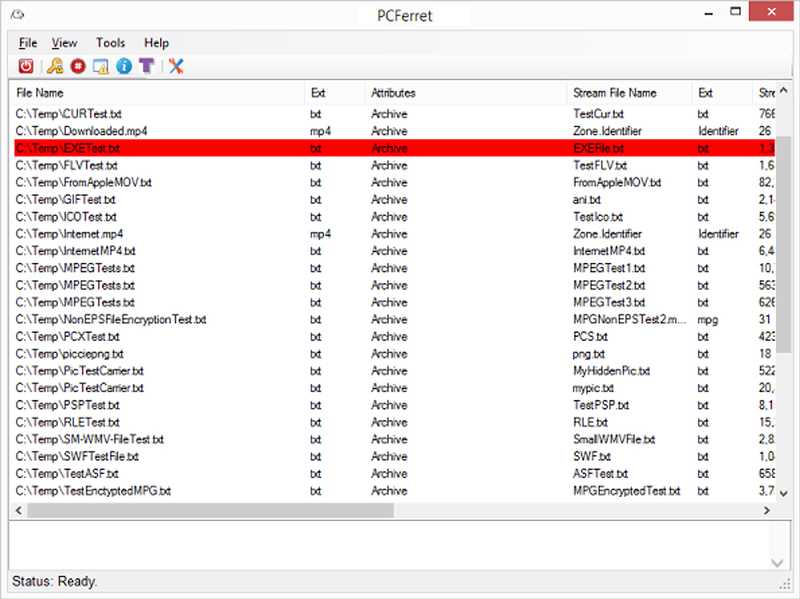Screen dimensions: 800x599
Task: Open the File menu
Action: coord(28,43)
